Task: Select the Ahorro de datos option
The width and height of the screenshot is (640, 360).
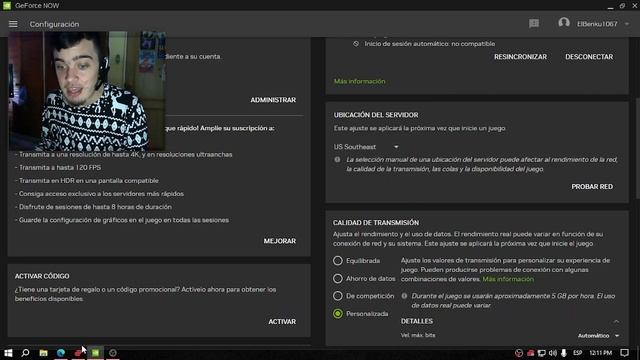Action: [x=338, y=278]
